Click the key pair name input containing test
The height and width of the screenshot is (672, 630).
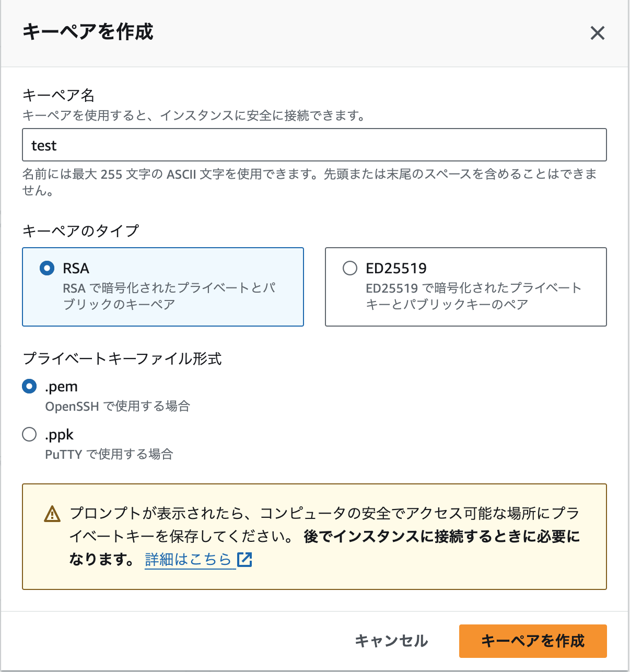[x=313, y=145]
